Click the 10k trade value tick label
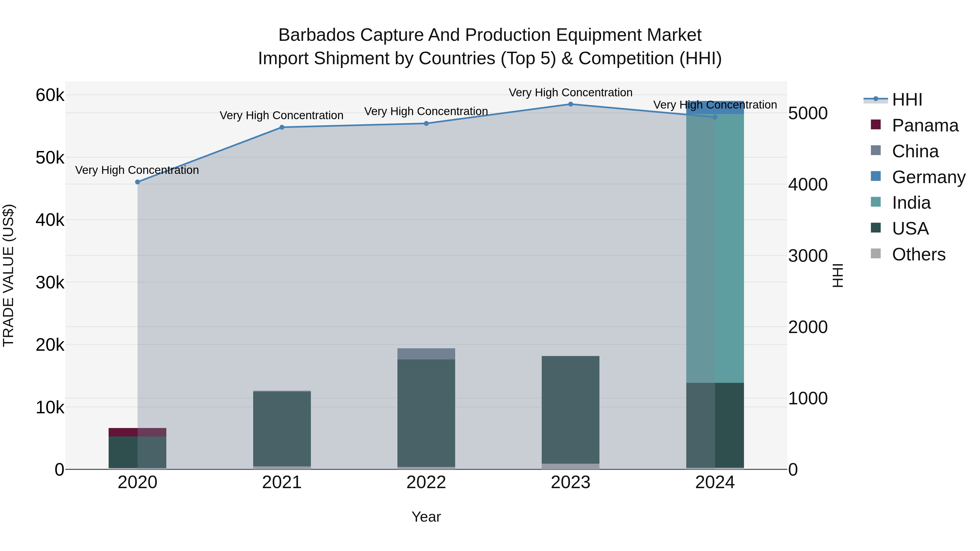Viewport: 980px width, 551px height. coord(50,408)
